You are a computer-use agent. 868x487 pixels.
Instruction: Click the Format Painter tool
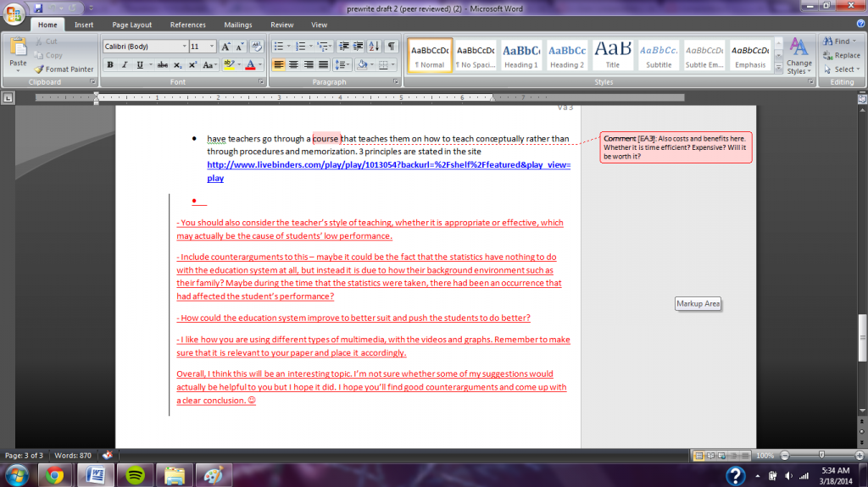64,69
